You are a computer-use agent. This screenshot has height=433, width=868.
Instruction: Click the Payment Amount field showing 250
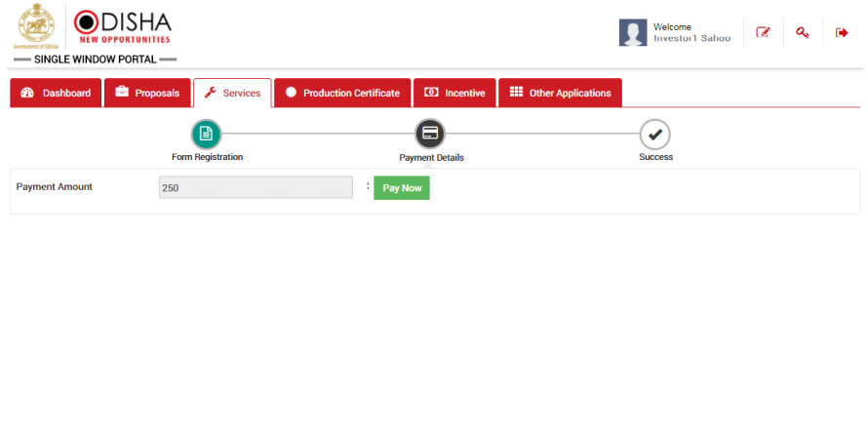tap(256, 187)
